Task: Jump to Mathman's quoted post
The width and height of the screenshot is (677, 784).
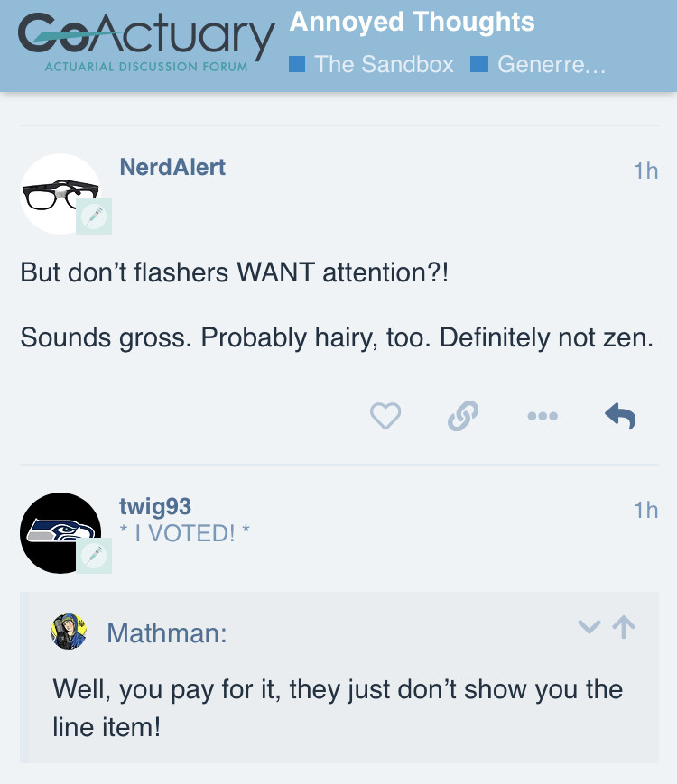Action: pos(624,626)
